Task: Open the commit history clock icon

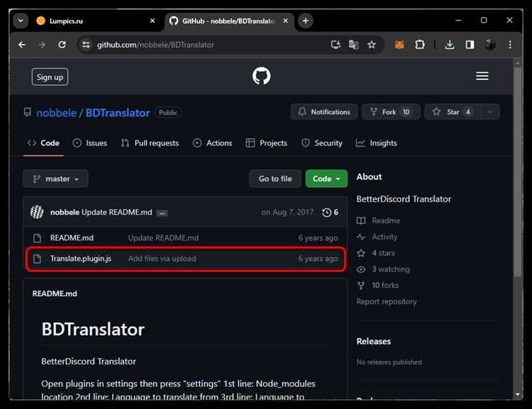Action: click(x=327, y=213)
